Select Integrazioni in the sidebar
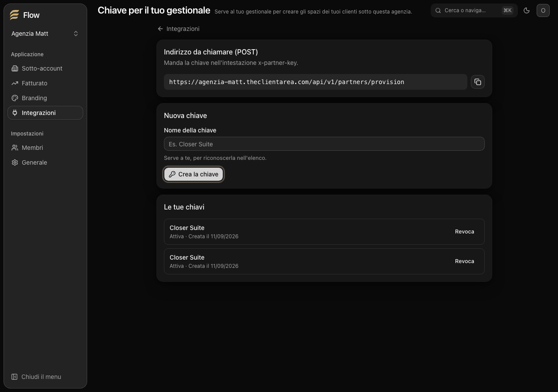Viewport: 558px width, 392px height. coord(45,113)
